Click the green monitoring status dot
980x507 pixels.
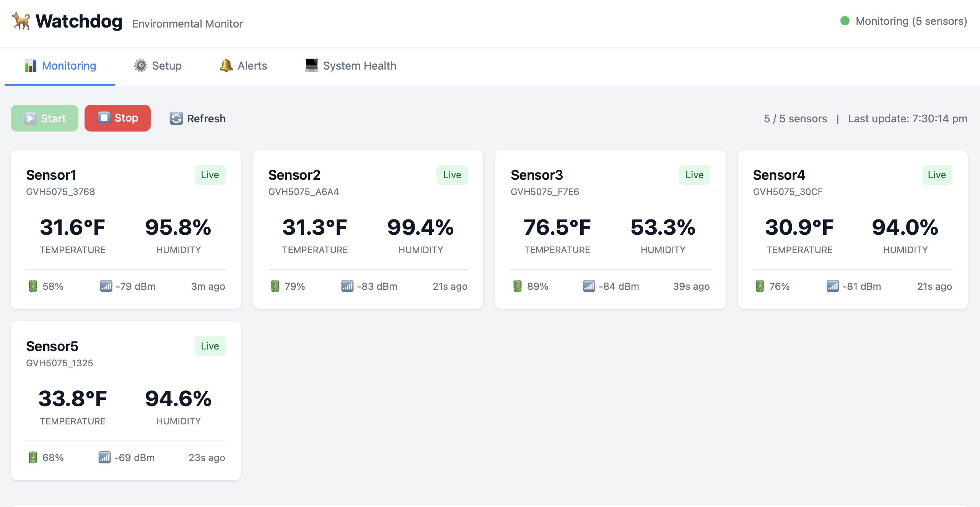(x=845, y=21)
